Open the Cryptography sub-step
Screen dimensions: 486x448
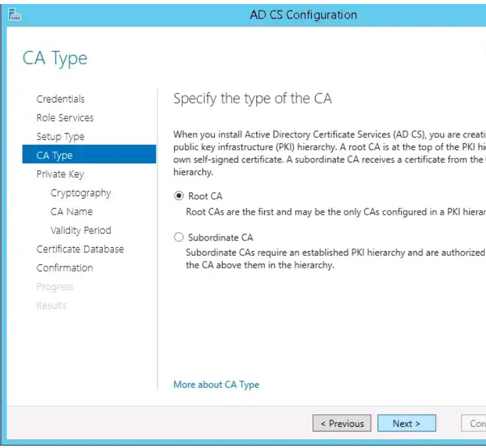coord(81,193)
